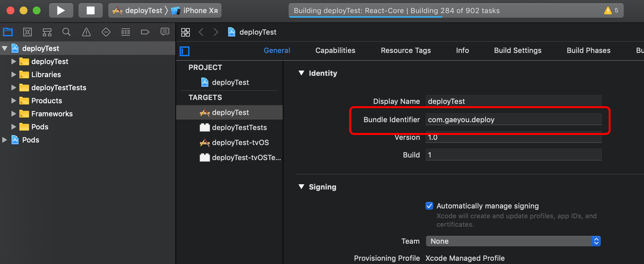Go back with the left chevron

pyautogui.click(x=201, y=32)
